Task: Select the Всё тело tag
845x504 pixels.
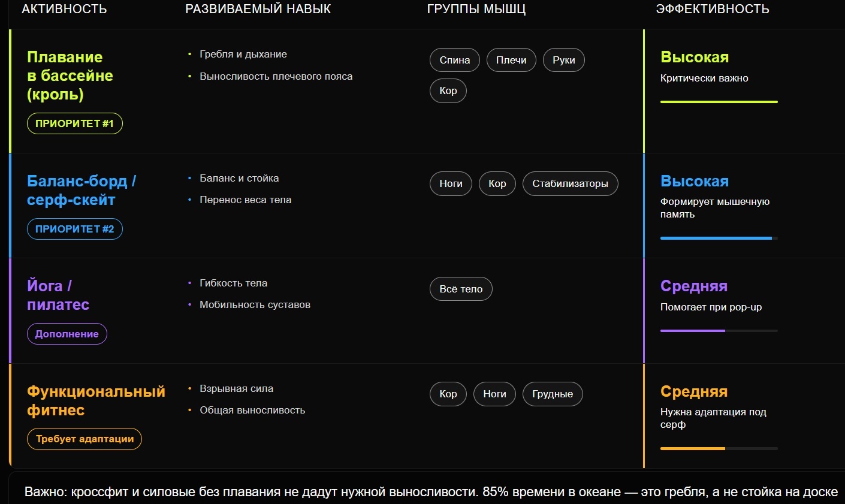Action: click(x=461, y=289)
